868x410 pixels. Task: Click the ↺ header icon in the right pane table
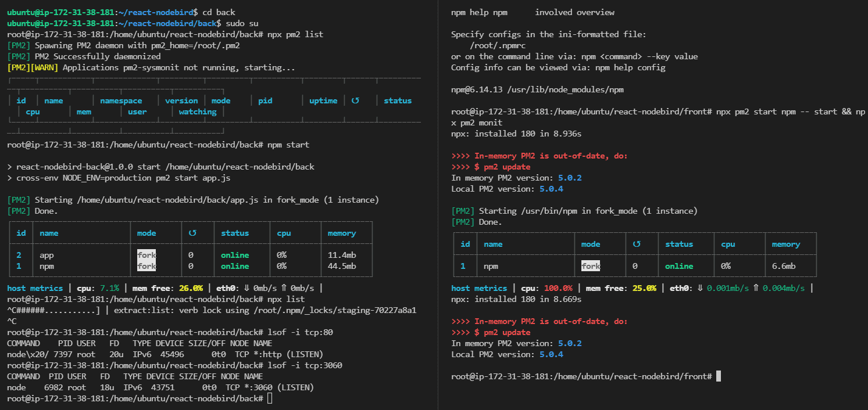637,244
